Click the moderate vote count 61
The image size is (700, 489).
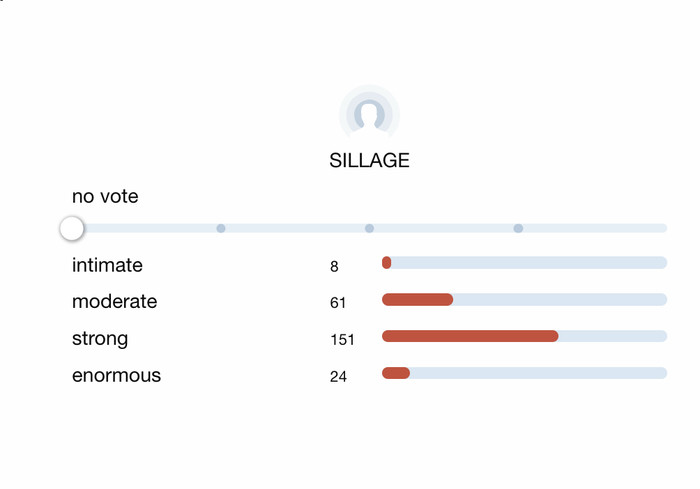(338, 303)
